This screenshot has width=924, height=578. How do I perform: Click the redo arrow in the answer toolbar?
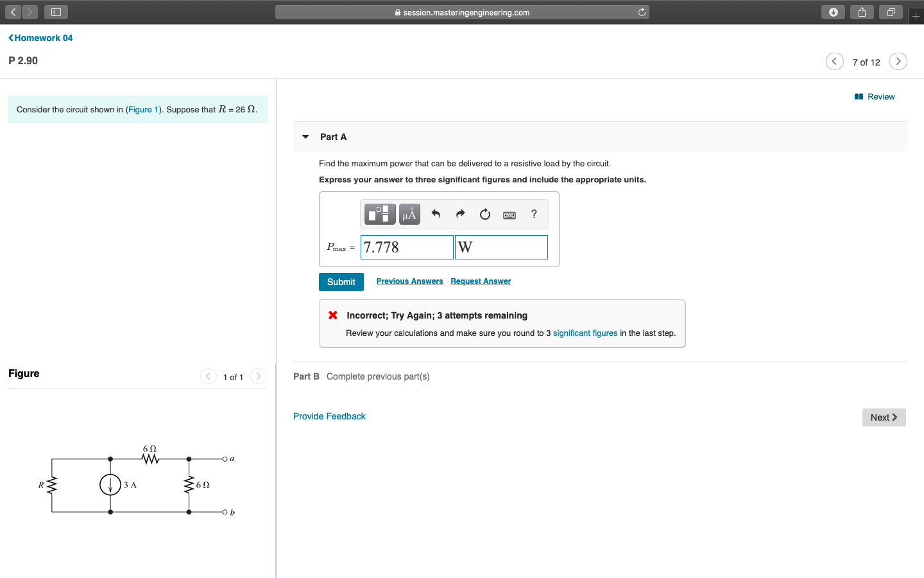point(460,214)
